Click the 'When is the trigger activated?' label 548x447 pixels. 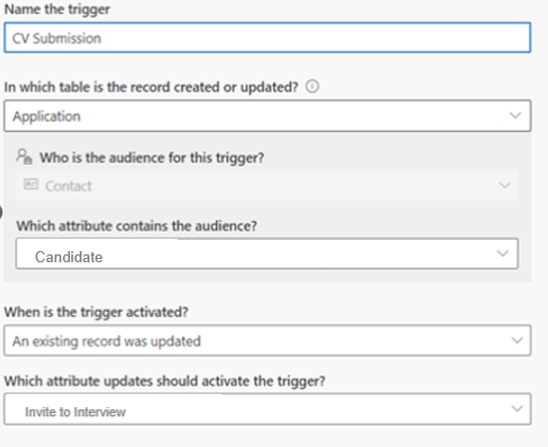click(x=96, y=312)
